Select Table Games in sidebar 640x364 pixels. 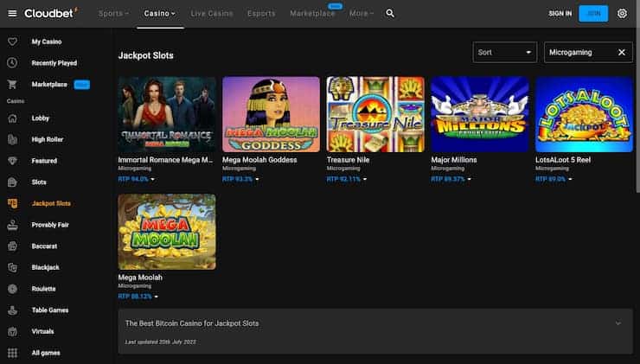pos(50,310)
